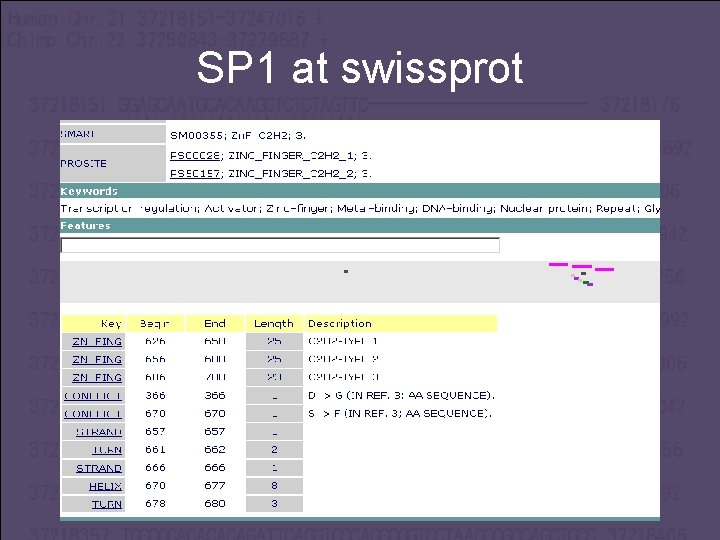The image size is (720, 540).
Task: Click the Features section header
Action: [x=360, y=225]
